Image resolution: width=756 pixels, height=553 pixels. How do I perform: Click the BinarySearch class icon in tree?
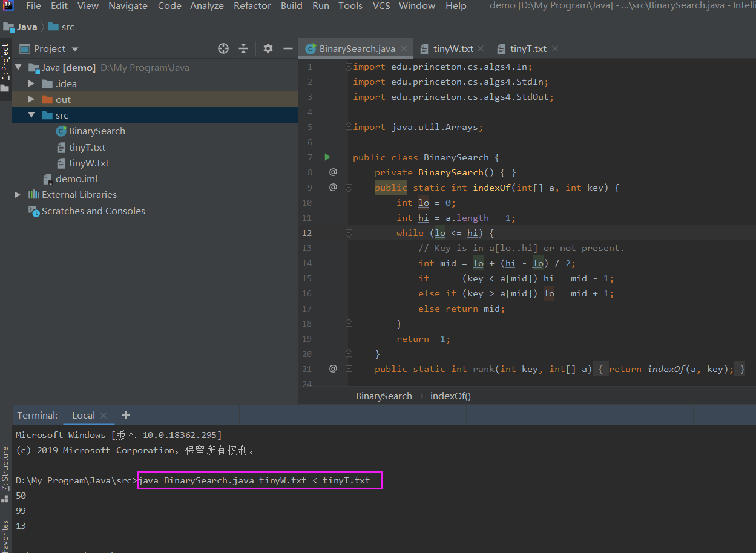click(61, 131)
